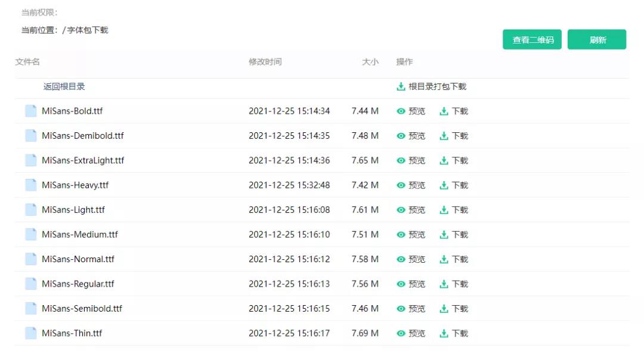Click the 操作 column header
Image resolution: width=644 pixels, height=351 pixels.
(x=404, y=62)
